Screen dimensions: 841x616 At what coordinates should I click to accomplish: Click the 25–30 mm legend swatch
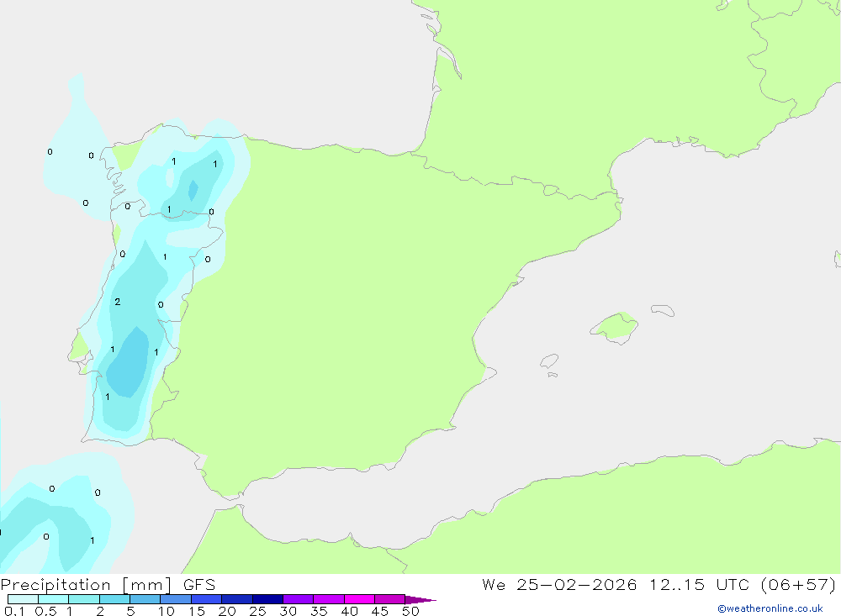pyautogui.click(x=267, y=599)
